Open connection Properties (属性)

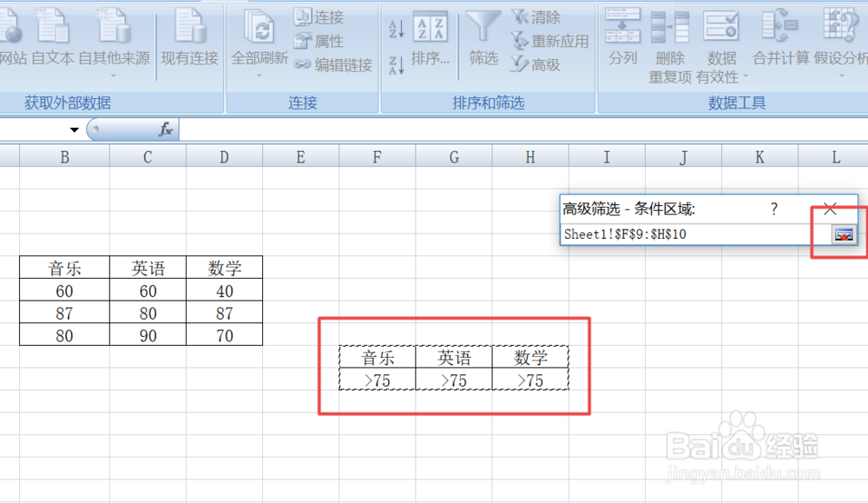(x=319, y=40)
